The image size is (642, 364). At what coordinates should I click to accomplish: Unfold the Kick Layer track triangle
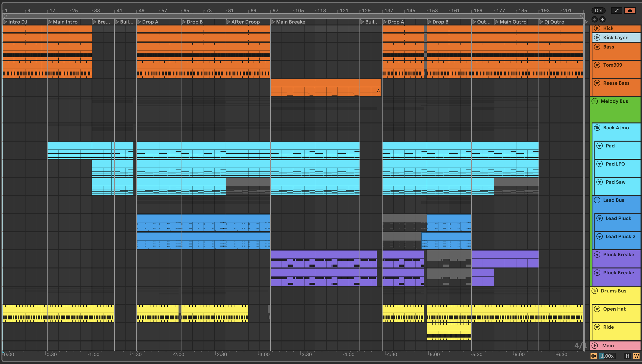tap(597, 37)
